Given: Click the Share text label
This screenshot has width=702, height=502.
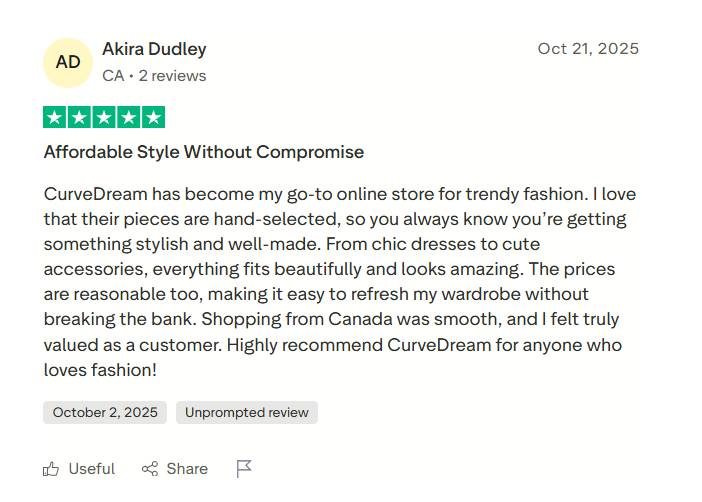Looking at the screenshot, I should (187, 469).
